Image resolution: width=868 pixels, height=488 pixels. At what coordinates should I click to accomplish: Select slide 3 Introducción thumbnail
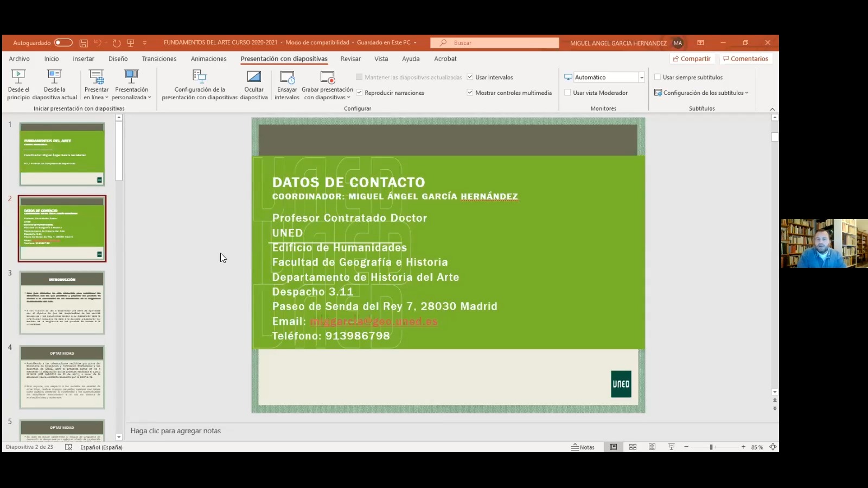(x=62, y=303)
